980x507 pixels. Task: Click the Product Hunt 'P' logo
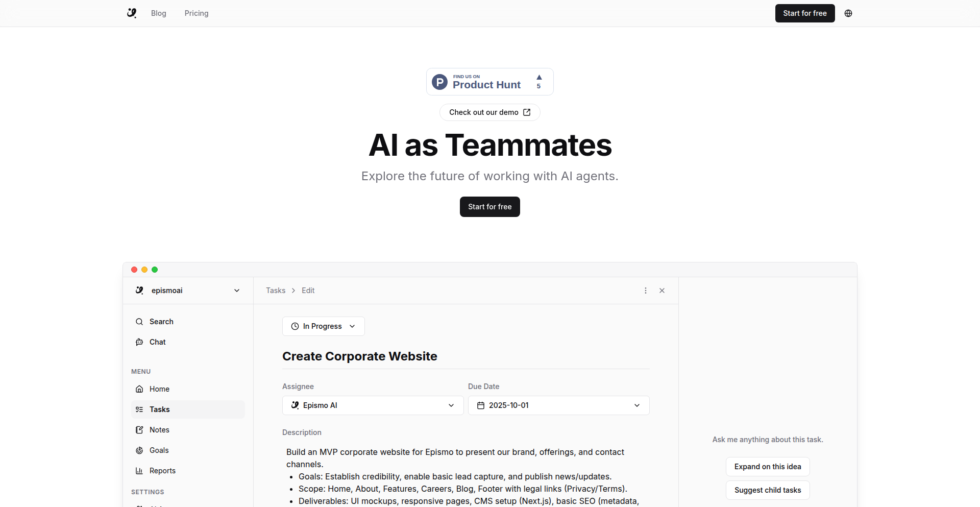[439, 82]
